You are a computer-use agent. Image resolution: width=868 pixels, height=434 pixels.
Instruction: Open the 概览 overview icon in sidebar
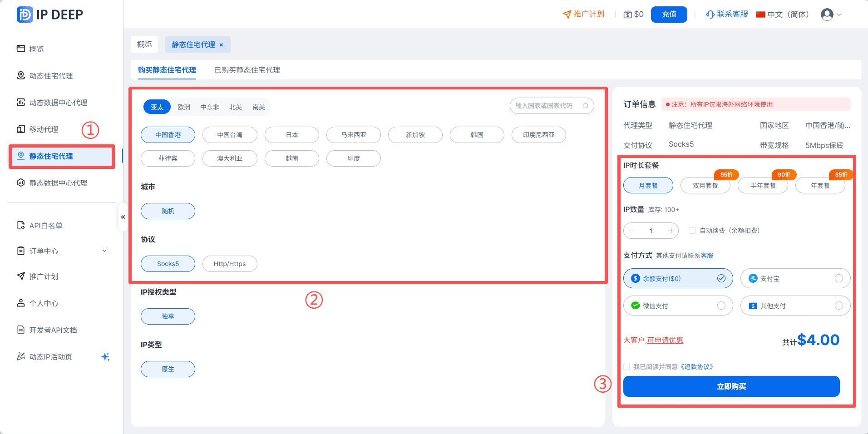point(20,49)
